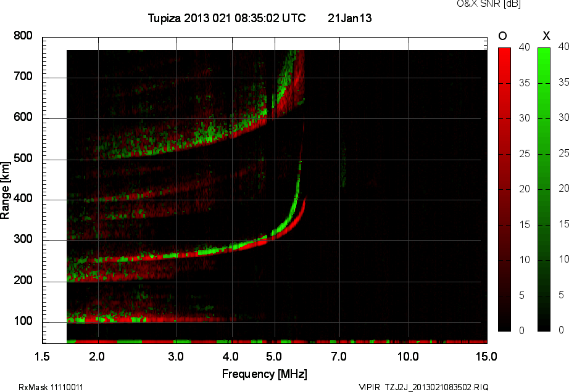Click the 1.5 frequency tick label
Viewport: 569px width, 392px height.
(42, 356)
